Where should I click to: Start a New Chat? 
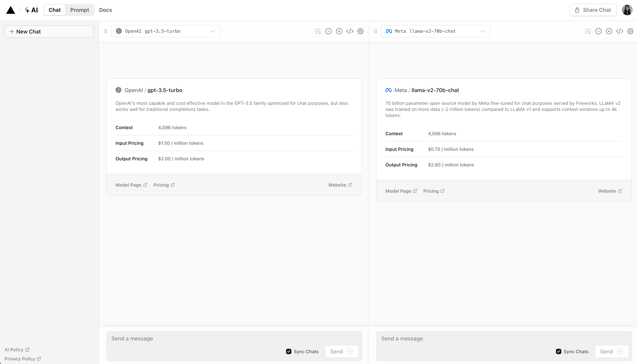point(49,32)
